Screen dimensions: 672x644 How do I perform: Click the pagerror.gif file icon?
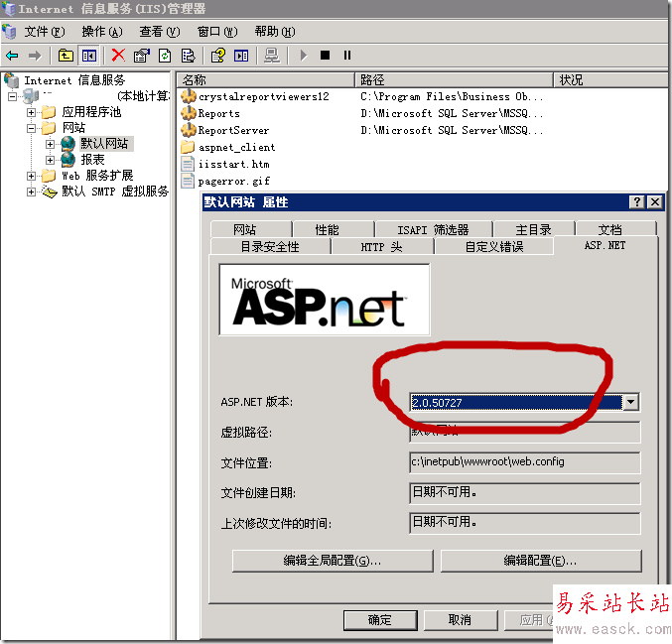(187, 181)
